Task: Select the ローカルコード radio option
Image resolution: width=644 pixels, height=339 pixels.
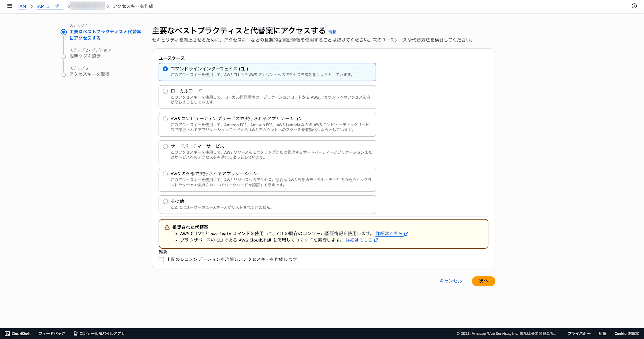Action: coord(165,91)
